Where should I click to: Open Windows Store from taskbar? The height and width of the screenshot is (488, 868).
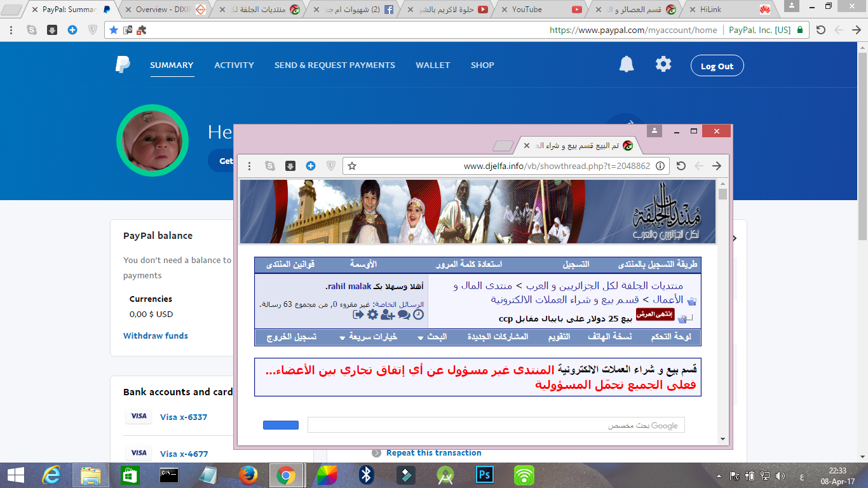tap(130, 475)
